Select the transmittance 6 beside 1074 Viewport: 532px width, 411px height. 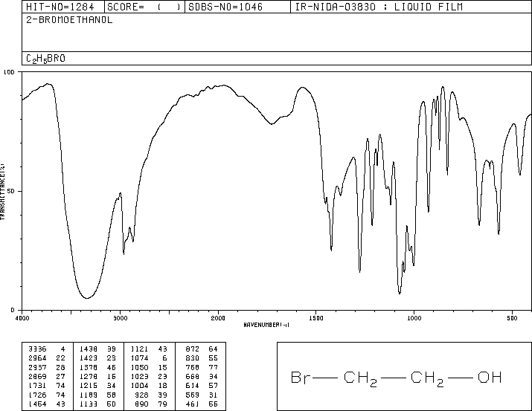click(x=164, y=358)
